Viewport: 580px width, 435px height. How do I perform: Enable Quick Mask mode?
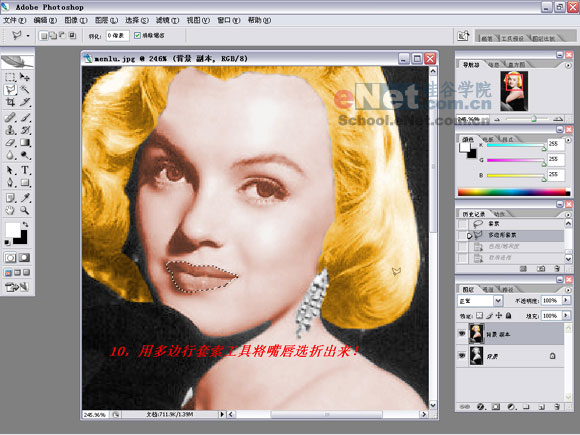point(24,258)
